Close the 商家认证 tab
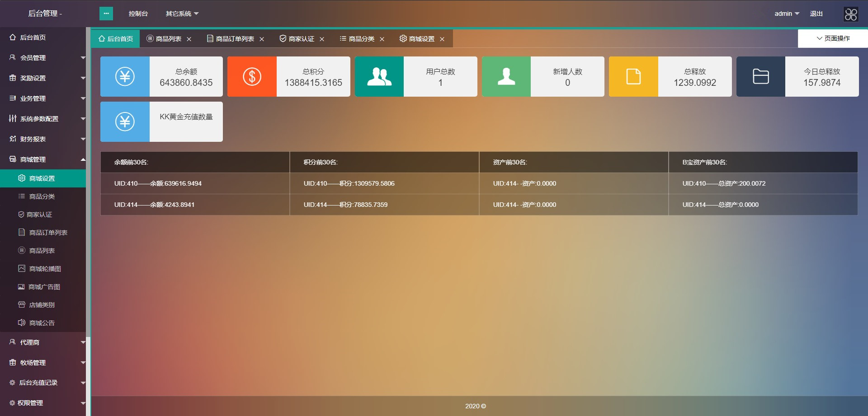Image resolution: width=868 pixels, height=416 pixels. tap(322, 39)
